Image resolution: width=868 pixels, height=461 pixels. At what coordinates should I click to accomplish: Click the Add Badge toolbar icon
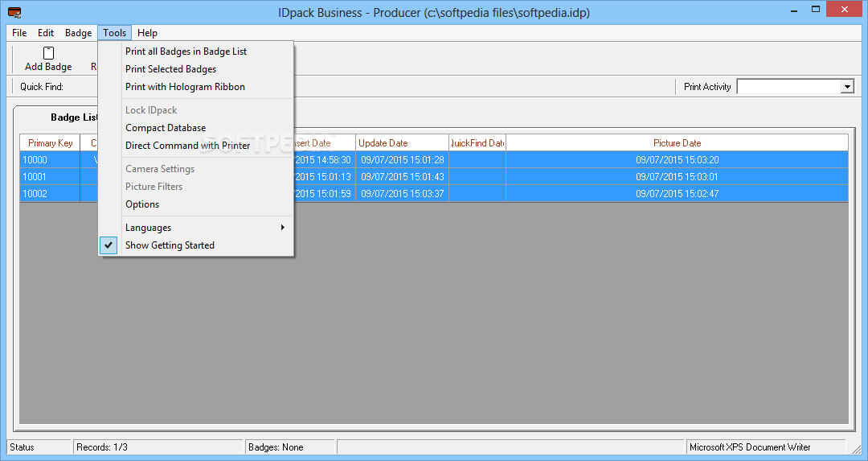pyautogui.click(x=49, y=53)
